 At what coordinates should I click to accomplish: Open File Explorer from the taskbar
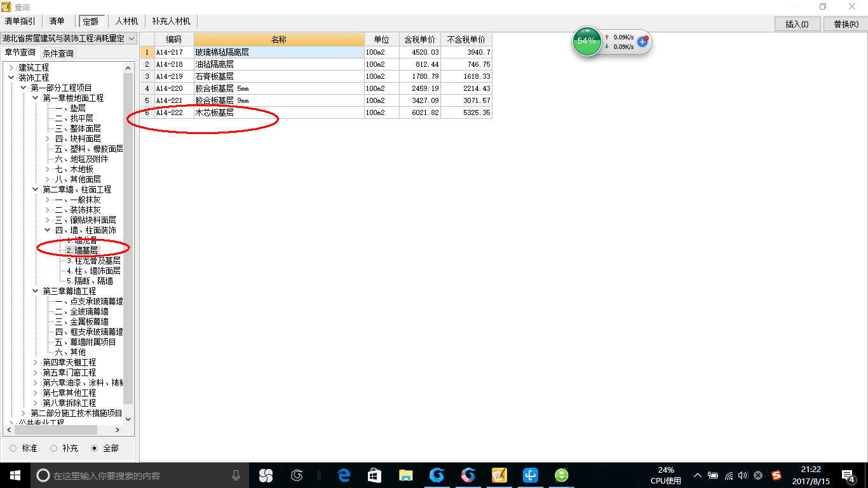406,475
